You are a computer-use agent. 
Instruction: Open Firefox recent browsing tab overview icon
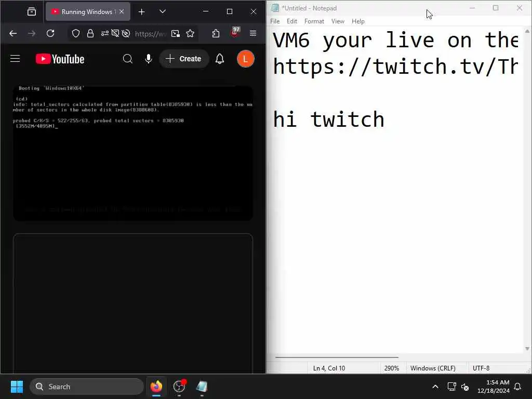32,11
